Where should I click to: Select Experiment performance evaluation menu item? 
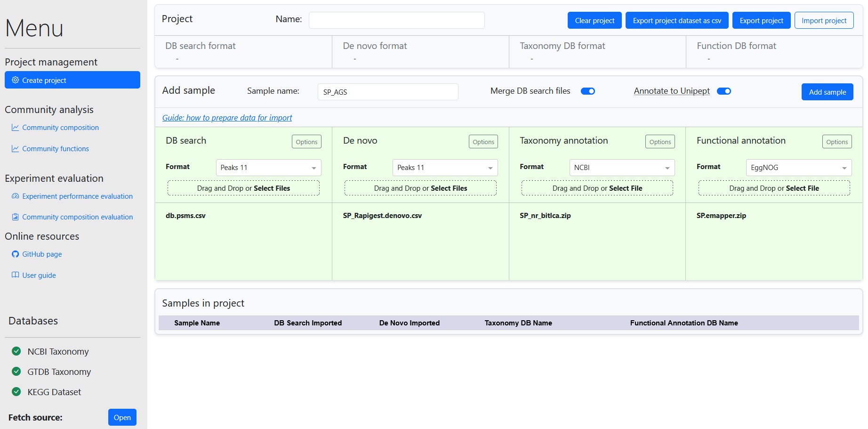[77, 196]
